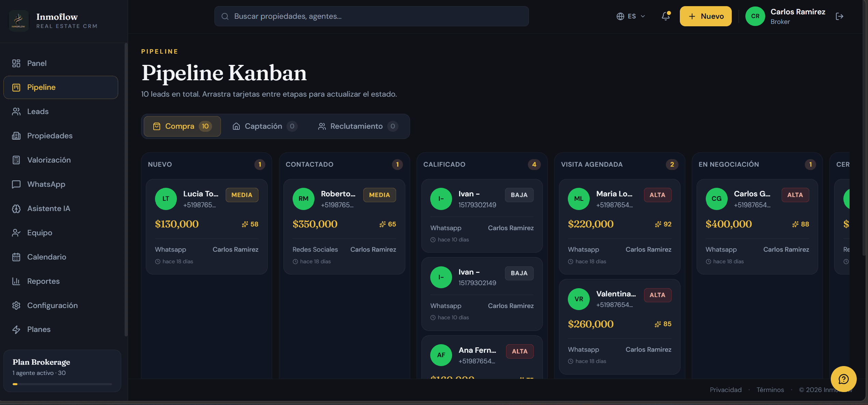The image size is (868, 405).
Task: Click the sidebar scrollbar
Action: click(x=126, y=190)
